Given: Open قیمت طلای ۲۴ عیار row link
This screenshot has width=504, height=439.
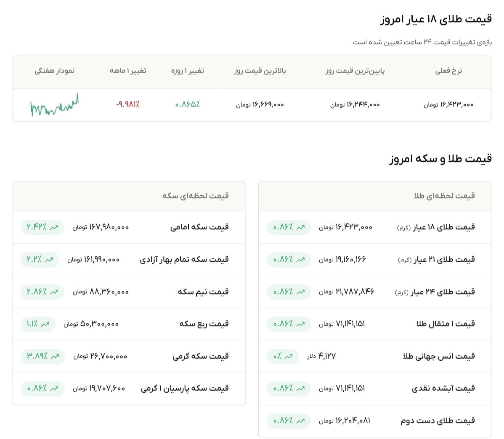Looking at the screenshot, I should pos(435,292).
